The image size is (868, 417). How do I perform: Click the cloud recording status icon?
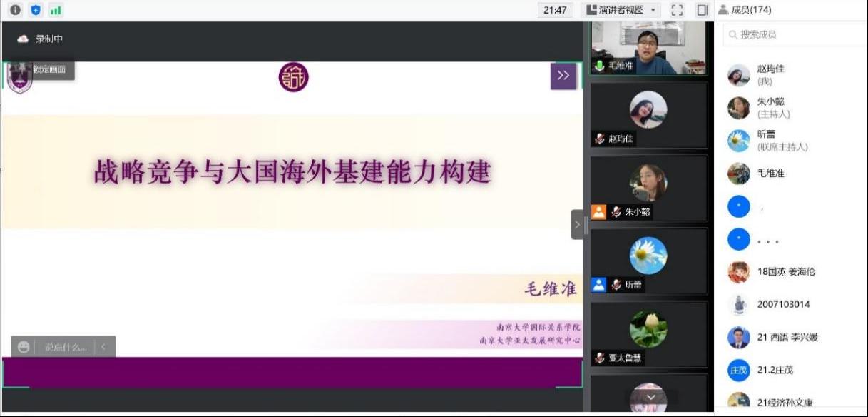[x=23, y=39]
